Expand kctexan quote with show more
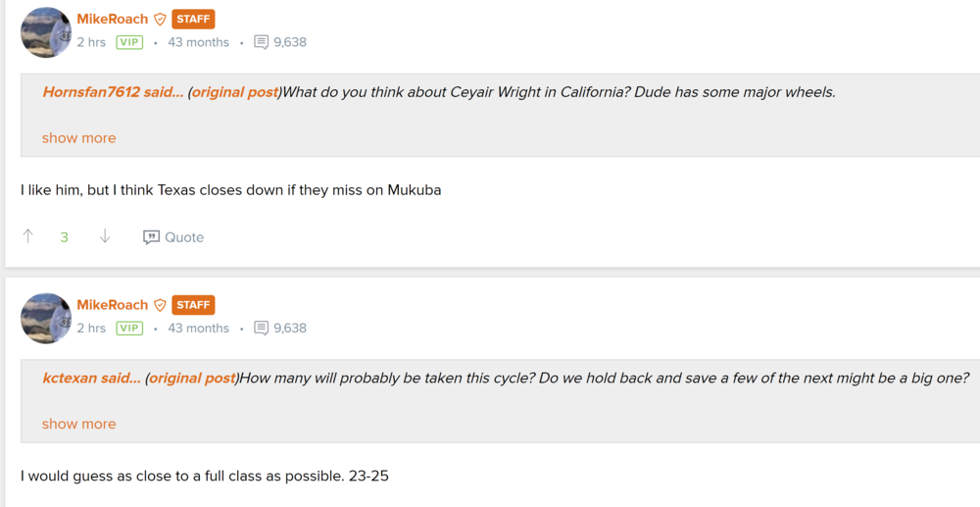The image size is (980, 507). pyautogui.click(x=78, y=425)
